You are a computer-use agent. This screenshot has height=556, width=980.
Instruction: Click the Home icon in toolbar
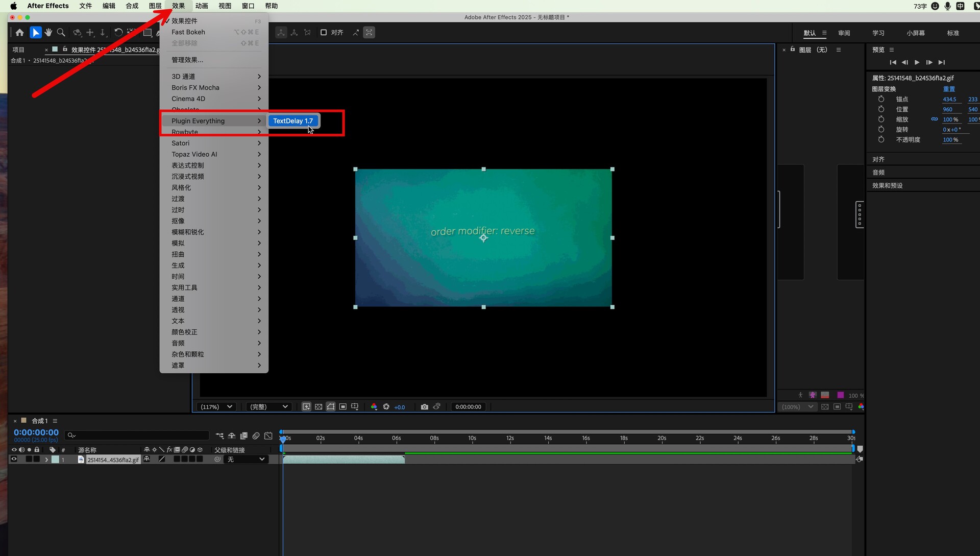(x=19, y=33)
